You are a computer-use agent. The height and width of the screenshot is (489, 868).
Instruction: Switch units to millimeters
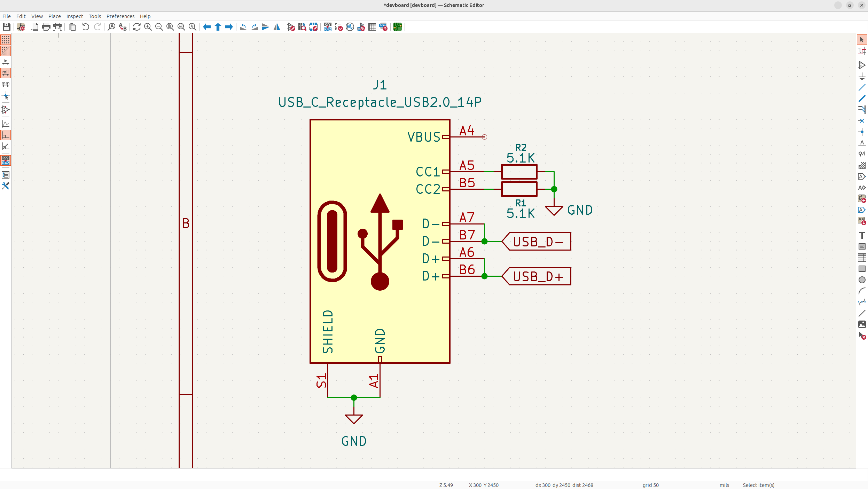(6, 84)
